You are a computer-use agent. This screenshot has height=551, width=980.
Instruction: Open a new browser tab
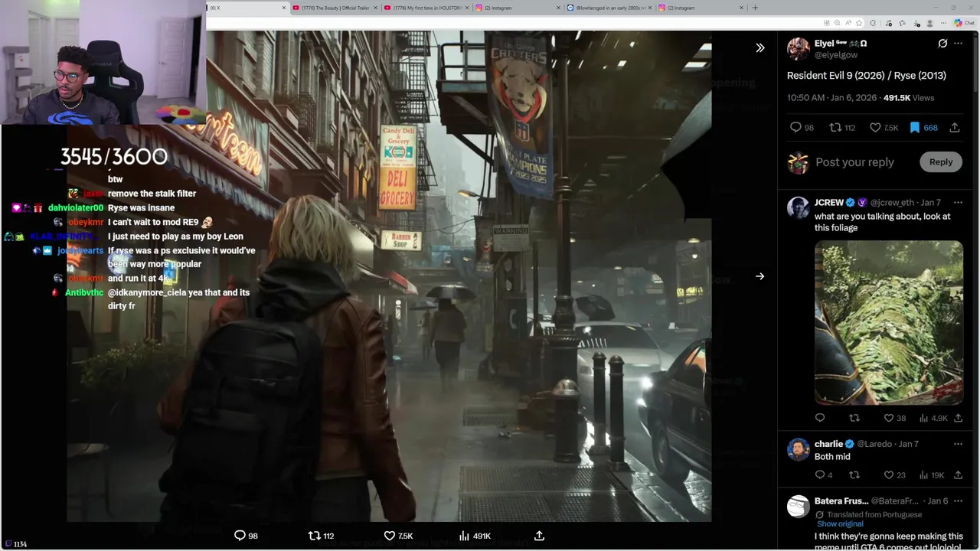coord(755,8)
